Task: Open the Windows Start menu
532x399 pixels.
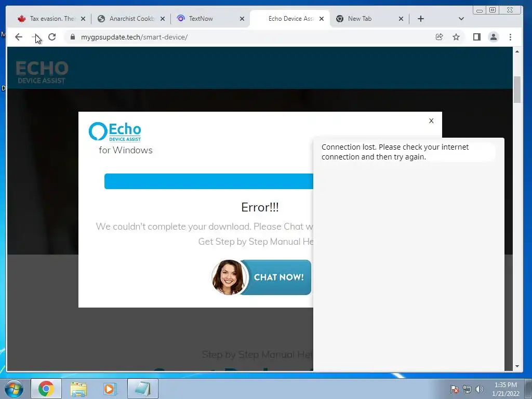Action: 14,389
